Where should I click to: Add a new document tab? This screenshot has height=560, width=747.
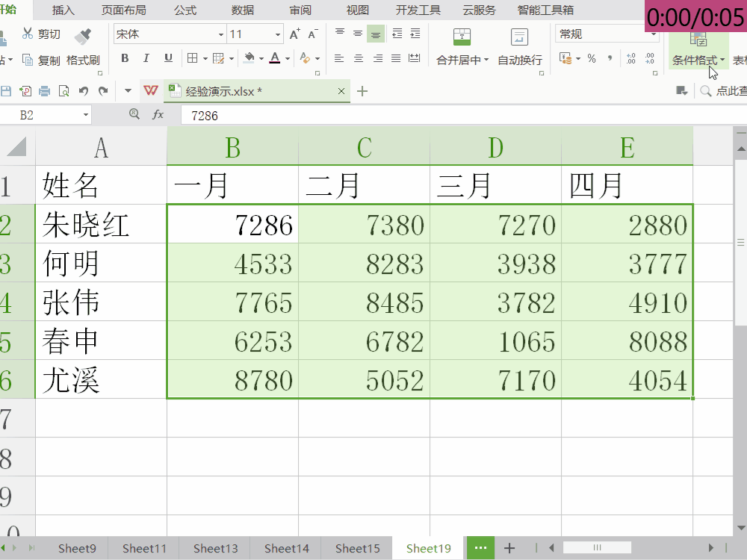click(362, 91)
